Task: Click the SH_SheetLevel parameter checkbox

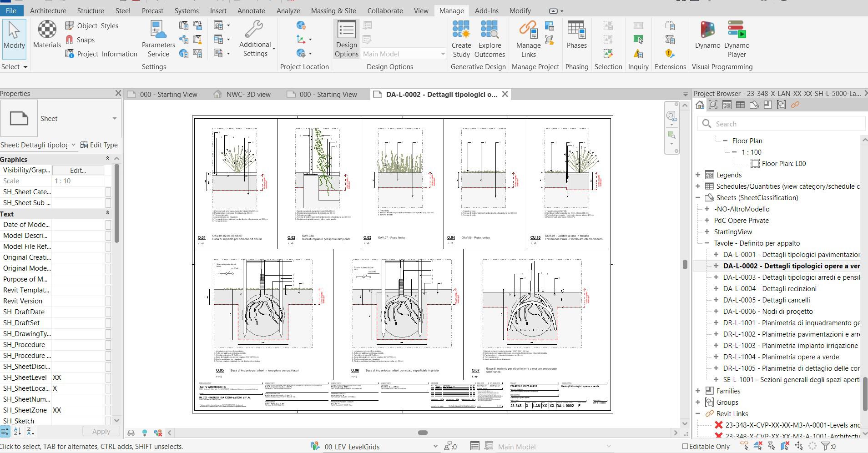Action: (108, 377)
